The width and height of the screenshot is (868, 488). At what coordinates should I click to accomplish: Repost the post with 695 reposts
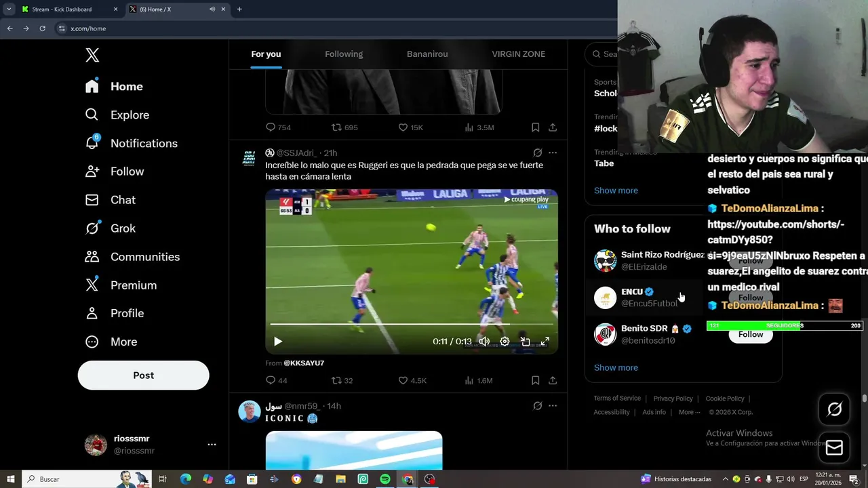click(x=344, y=127)
